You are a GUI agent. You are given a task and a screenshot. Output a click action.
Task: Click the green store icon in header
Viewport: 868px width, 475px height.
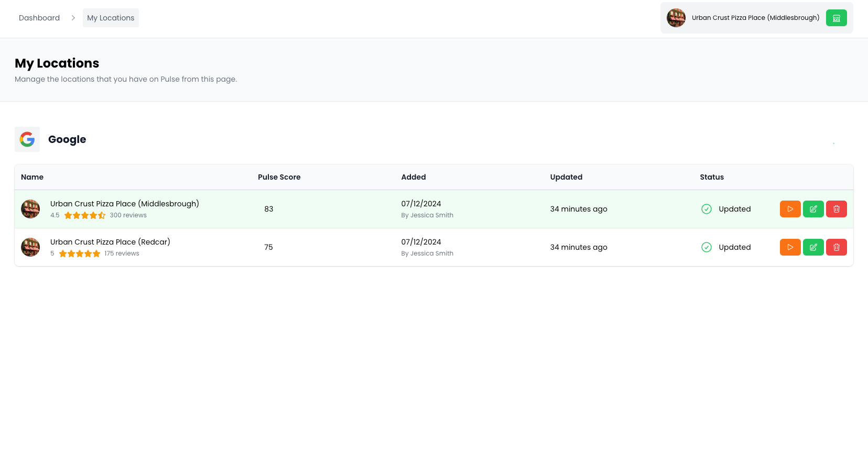click(x=836, y=18)
